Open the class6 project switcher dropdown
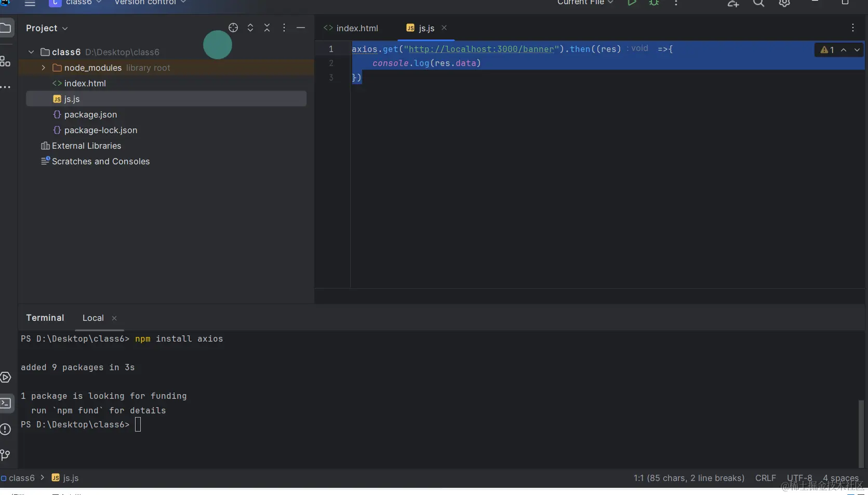The height and width of the screenshot is (495, 868). [x=76, y=3]
